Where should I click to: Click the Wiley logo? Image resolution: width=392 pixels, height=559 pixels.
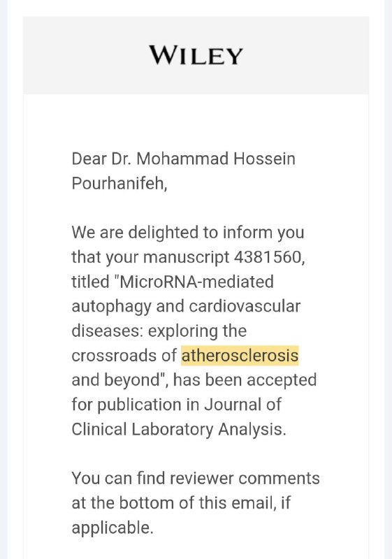[x=196, y=56]
